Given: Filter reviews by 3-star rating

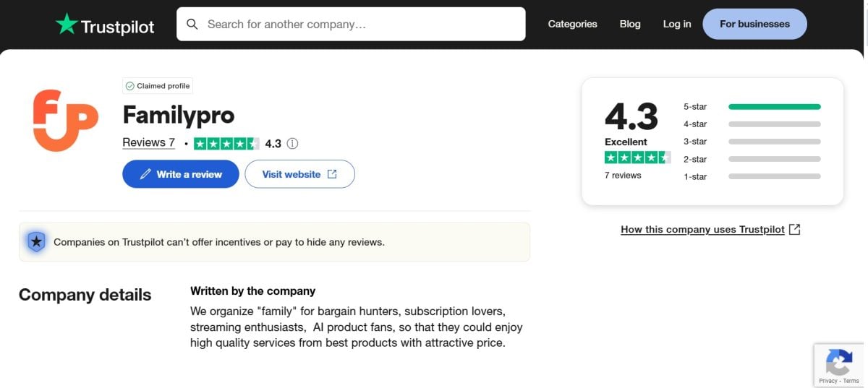Looking at the screenshot, I should [x=752, y=142].
